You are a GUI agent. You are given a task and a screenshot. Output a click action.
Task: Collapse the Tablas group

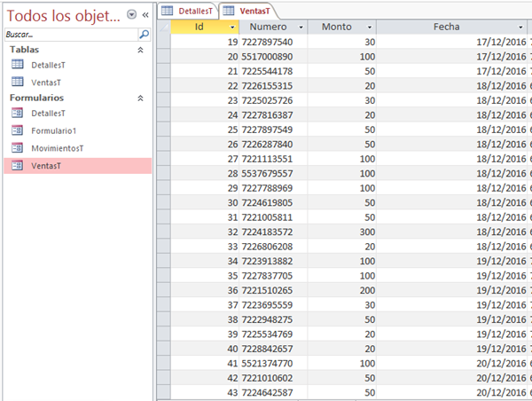click(139, 51)
